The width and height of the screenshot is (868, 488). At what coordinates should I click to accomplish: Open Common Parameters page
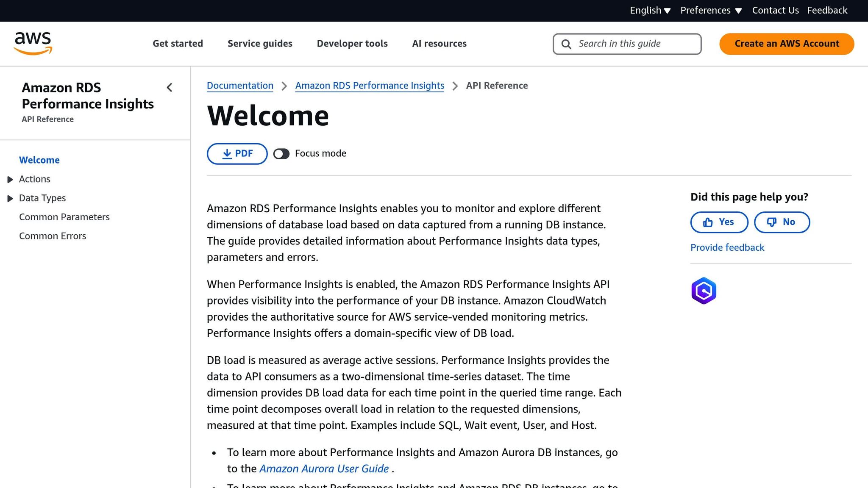click(64, 217)
